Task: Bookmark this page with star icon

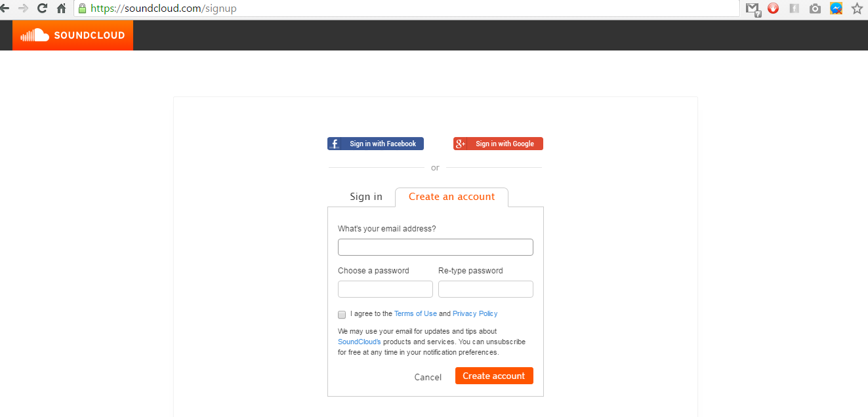Action: (857, 9)
